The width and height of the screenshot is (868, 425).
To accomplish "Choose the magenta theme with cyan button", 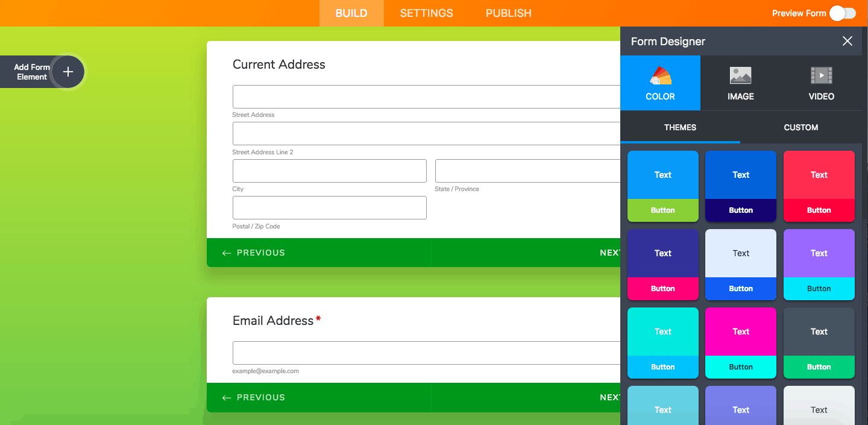I will (x=741, y=343).
